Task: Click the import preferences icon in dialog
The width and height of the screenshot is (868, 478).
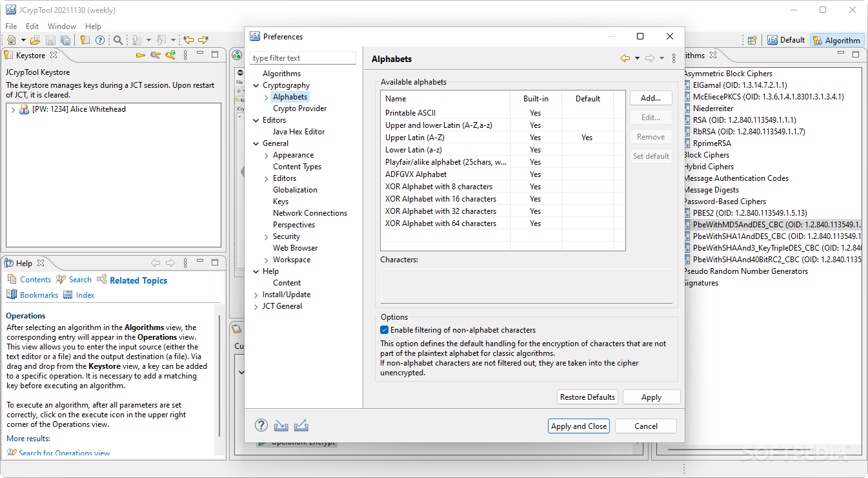Action: [x=281, y=426]
